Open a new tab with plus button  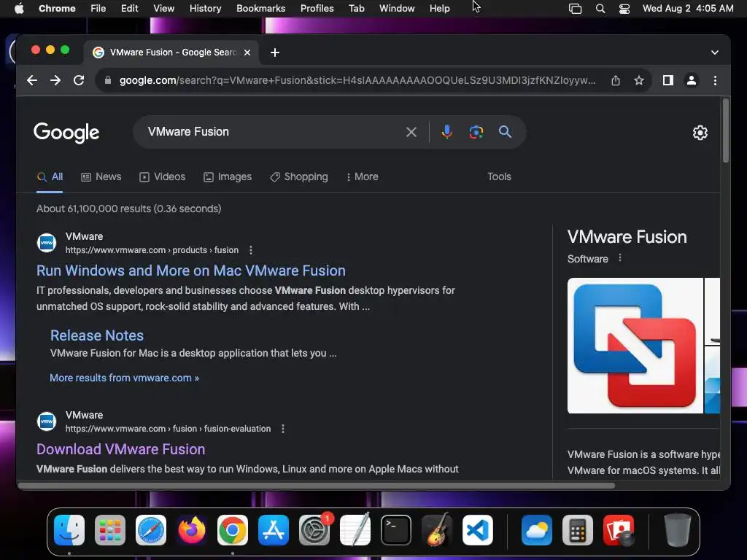click(275, 52)
